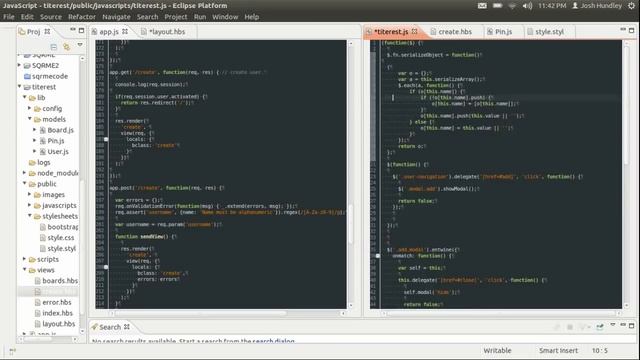Image resolution: width=640 pixels, height=360 pixels.
Task: Close the titerest.js editor tab
Action: pyautogui.click(x=415, y=31)
